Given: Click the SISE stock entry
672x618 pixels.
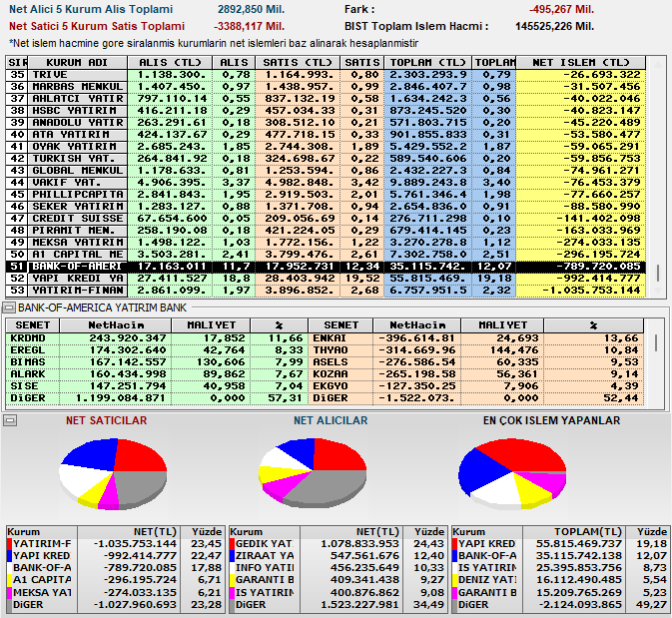Looking at the screenshot, I should pos(24,386).
